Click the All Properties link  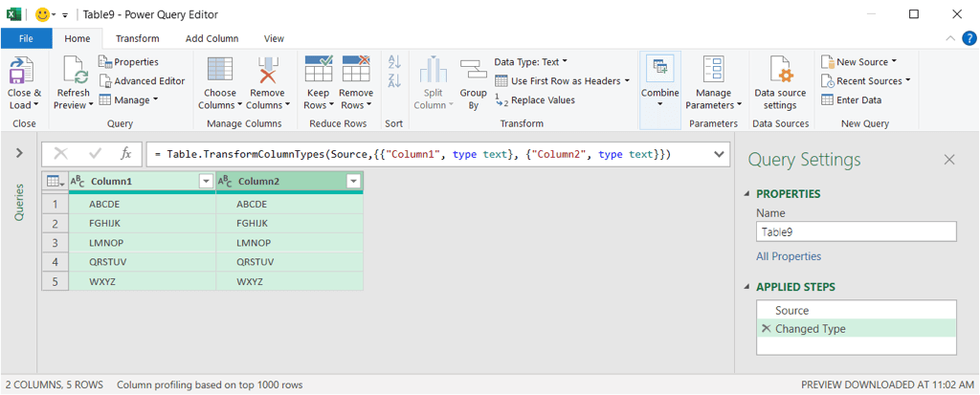[788, 256]
